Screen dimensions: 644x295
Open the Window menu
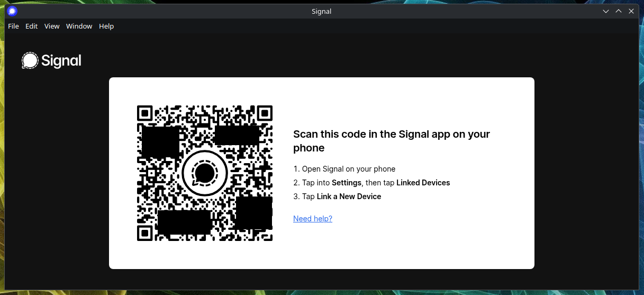[79, 26]
